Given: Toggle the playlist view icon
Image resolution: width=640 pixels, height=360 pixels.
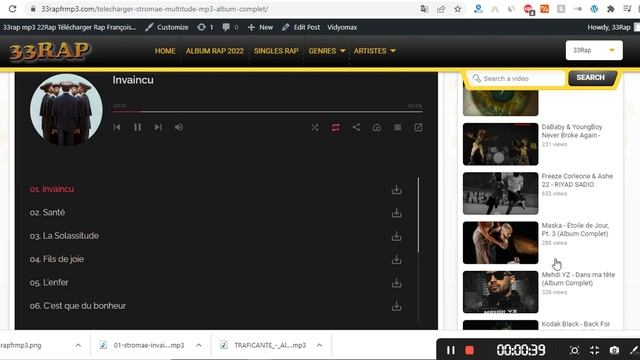Looking at the screenshot, I should (x=398, y=128).
